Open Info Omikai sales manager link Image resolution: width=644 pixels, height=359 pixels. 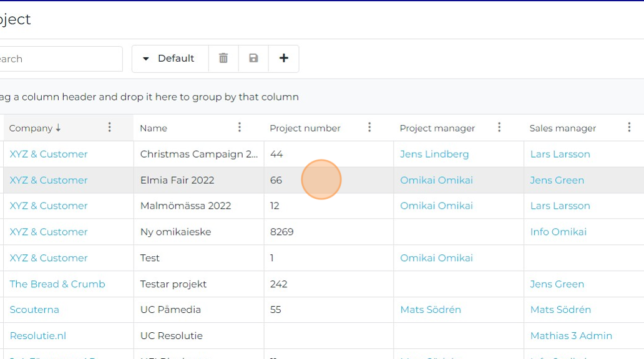[559, 232]
